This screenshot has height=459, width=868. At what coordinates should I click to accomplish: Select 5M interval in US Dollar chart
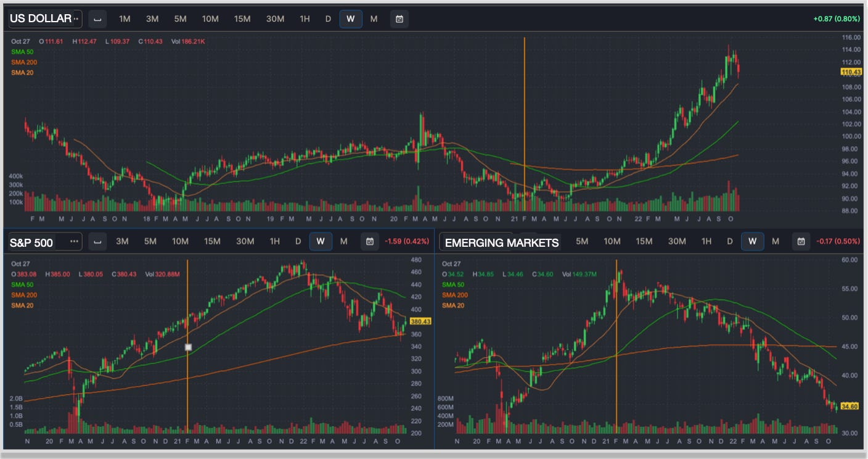(180, 19)
